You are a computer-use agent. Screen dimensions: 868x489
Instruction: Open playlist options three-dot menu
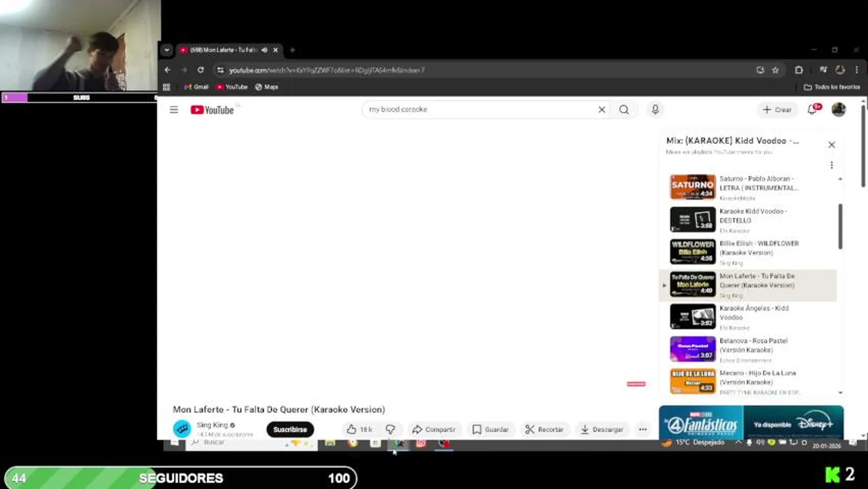[x=831, y=165]
